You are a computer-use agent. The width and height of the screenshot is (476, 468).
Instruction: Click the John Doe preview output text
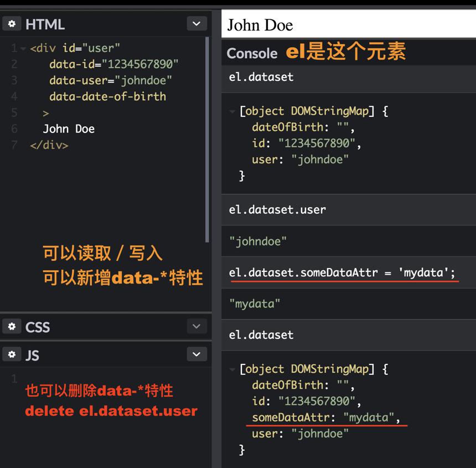260,25
